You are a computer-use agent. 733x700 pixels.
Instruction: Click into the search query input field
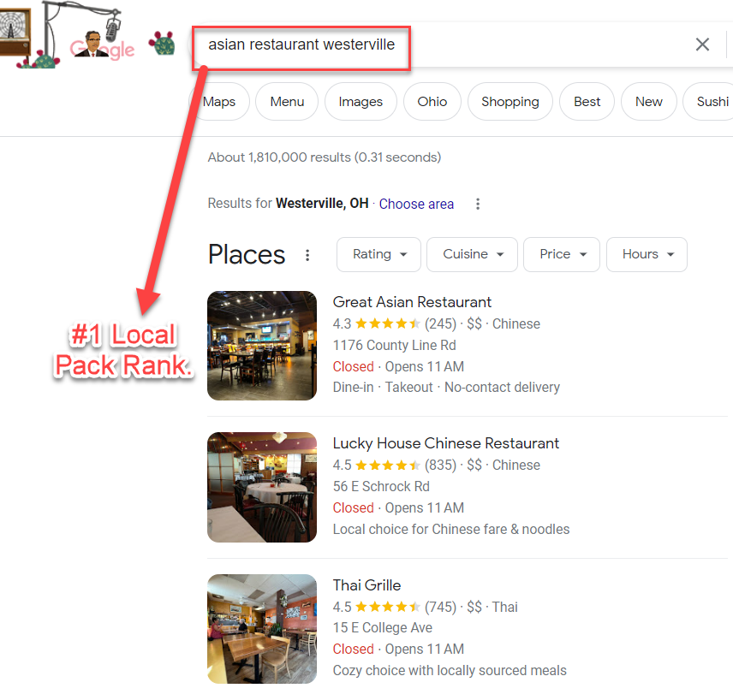coord(444,44)
